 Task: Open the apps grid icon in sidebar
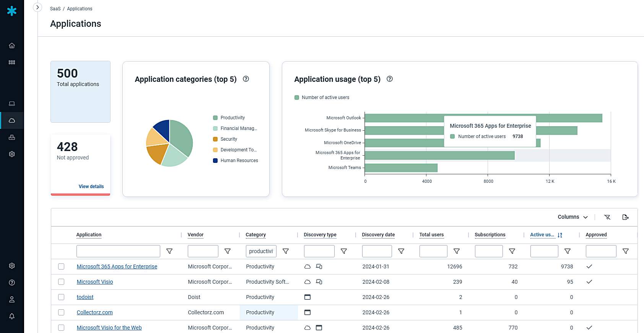[12, 62]
